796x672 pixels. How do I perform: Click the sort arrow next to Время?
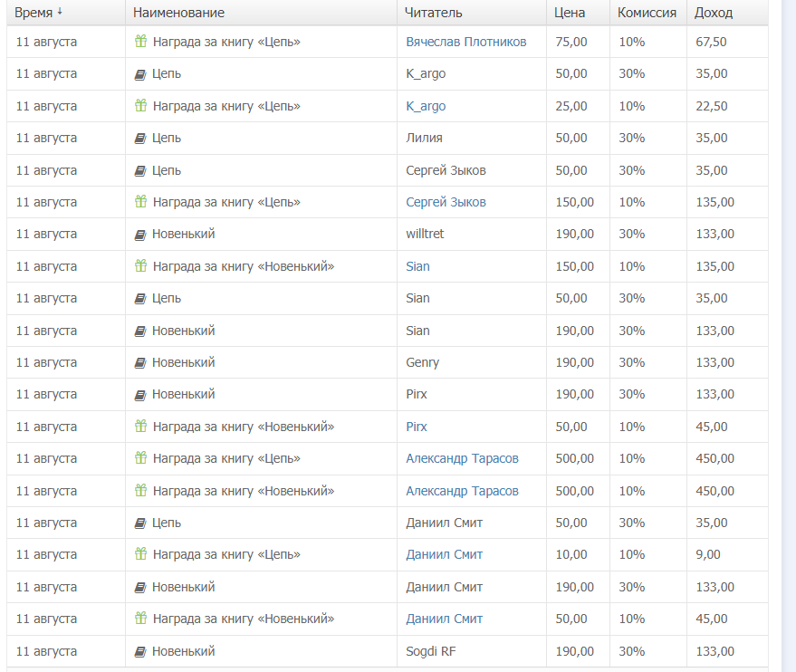pyautogui.click(x=60, y=13)
